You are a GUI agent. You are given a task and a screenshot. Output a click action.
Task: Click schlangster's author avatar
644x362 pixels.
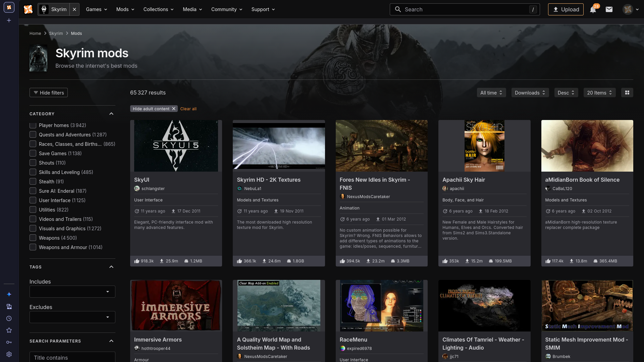coord(137,189)
